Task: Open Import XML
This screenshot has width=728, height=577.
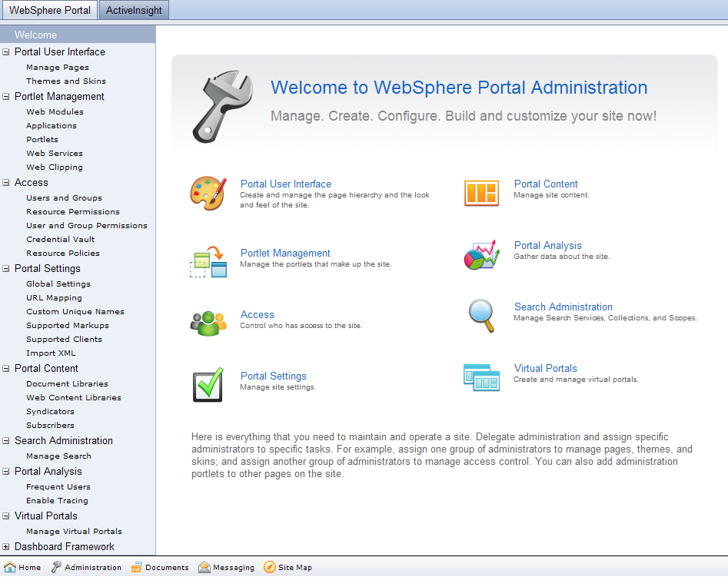Action: click(51, 353)
